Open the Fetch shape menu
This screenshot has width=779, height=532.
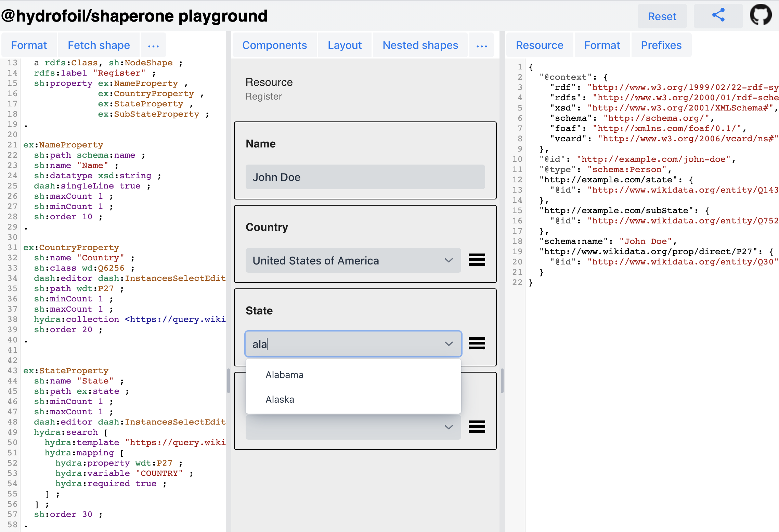tap(99, 45)
